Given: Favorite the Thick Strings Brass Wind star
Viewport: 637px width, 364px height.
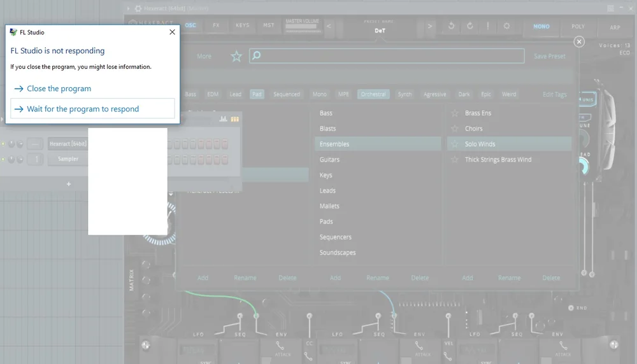Looking at the screenshot, I should point(455,160).
